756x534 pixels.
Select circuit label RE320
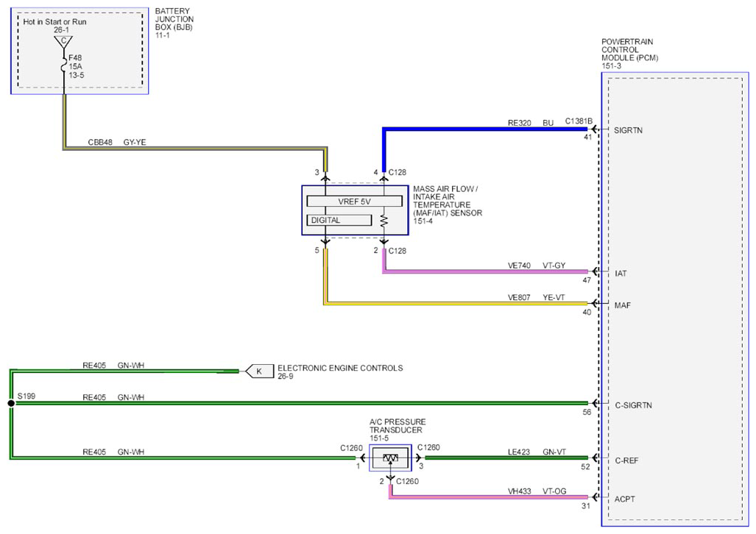coord(519,123)
